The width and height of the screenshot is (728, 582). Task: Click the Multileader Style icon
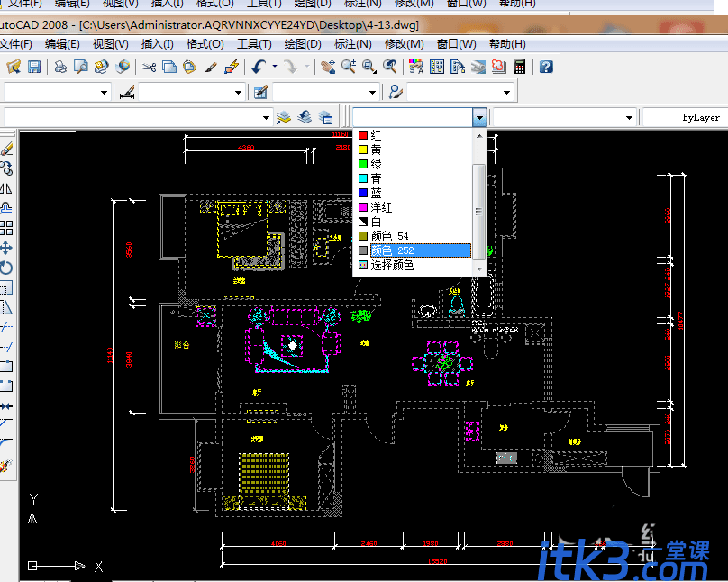396,92
